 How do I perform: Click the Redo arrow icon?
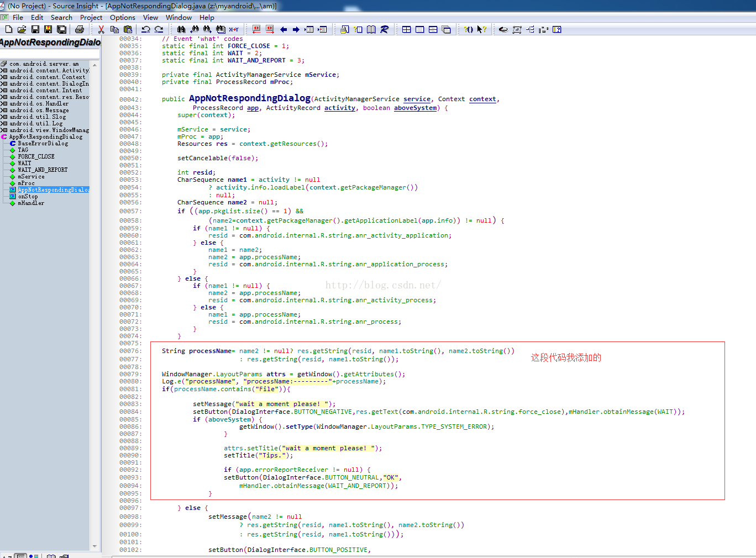tap(159, 29)
